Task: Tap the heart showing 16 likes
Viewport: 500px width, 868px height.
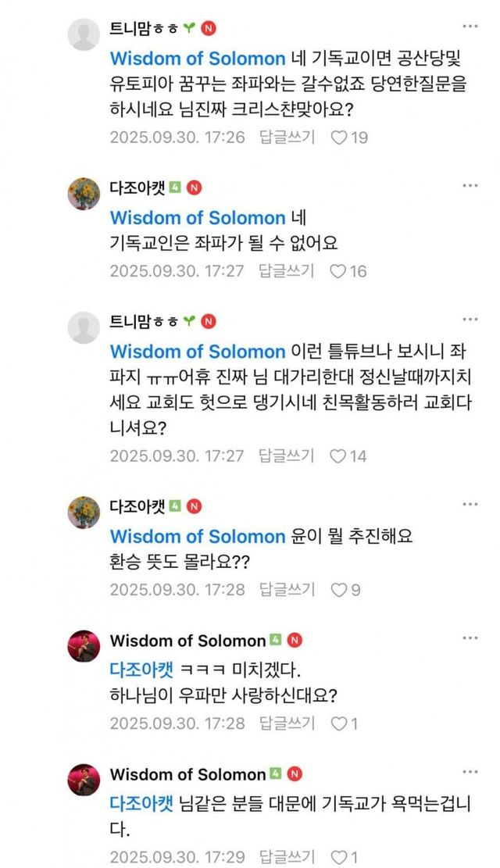Action: [339, 271]
